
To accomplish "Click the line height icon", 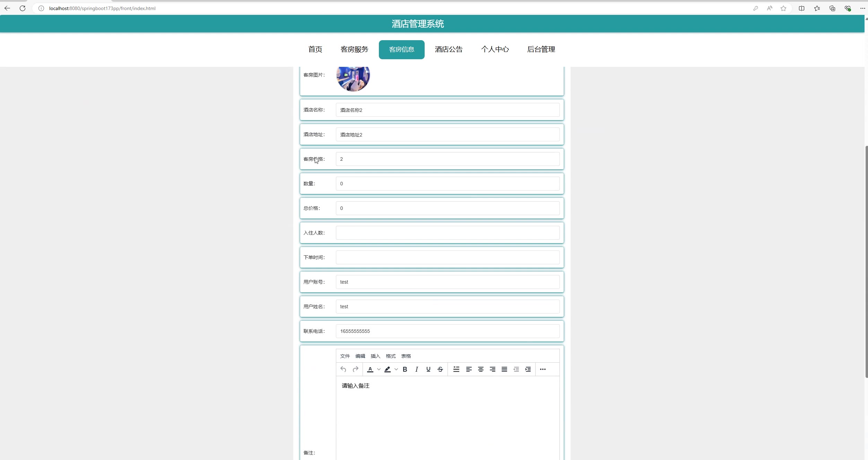I will [x=456, y=369].
